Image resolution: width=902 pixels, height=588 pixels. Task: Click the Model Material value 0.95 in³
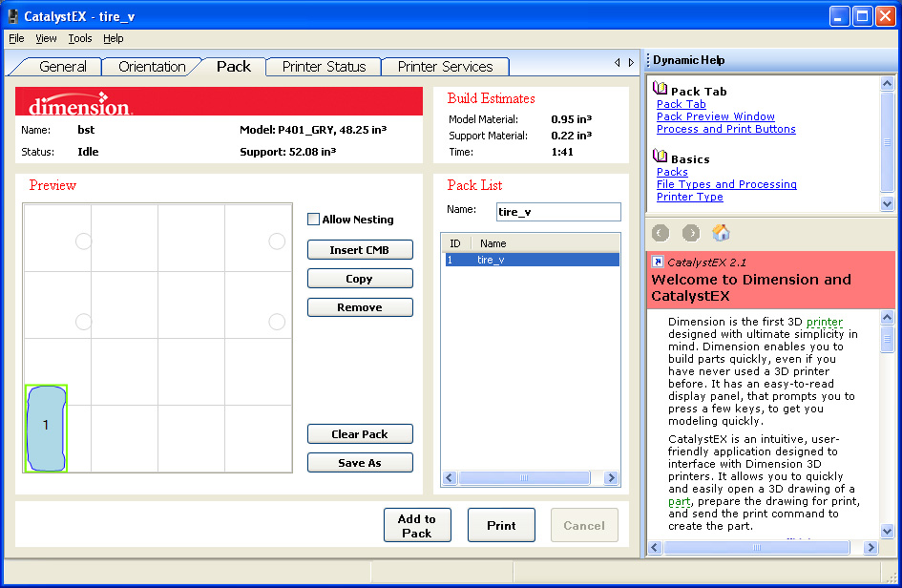pos(571,119)
